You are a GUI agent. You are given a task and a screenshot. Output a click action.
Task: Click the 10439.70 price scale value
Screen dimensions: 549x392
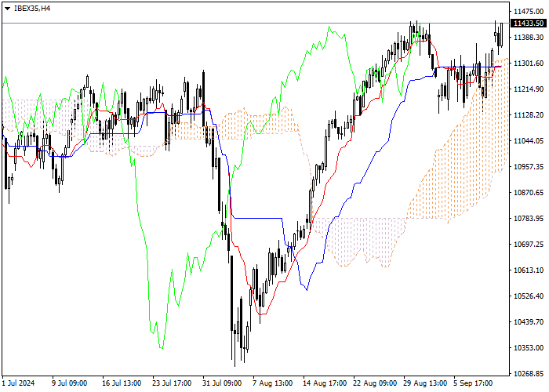(x=529, y=322)
